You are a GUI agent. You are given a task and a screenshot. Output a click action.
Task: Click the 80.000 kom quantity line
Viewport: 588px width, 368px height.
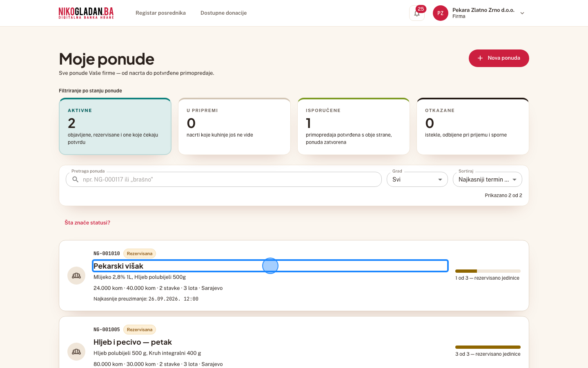158,364
